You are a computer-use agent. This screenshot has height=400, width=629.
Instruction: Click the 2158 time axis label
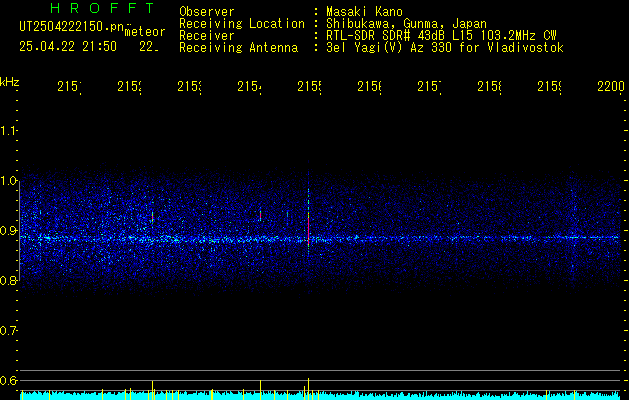coord(489,86)
